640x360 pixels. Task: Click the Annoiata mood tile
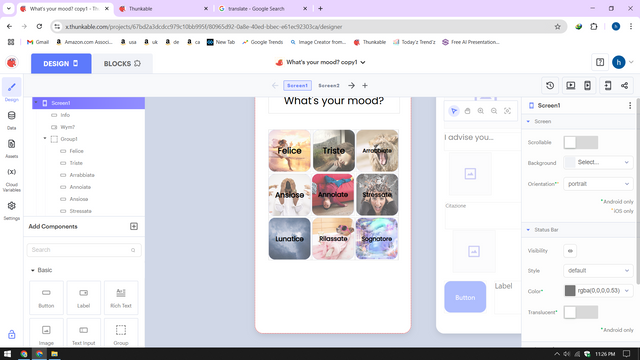[333, 195]
